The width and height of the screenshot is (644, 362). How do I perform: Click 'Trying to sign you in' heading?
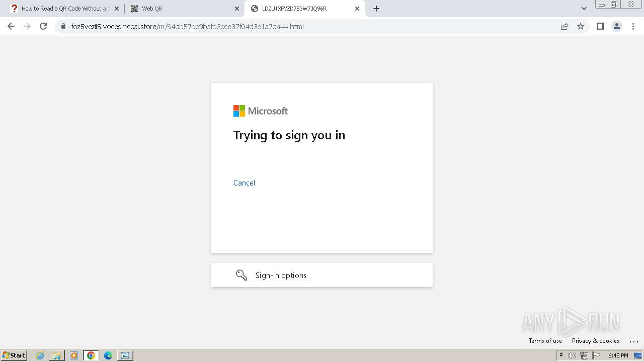(x=289, y=135)
